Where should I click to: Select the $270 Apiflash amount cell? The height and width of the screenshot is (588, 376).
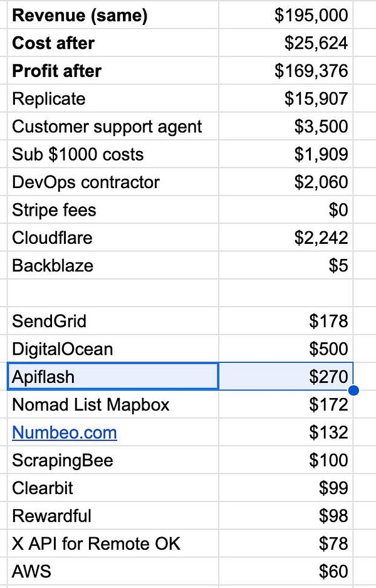(286, 377)
